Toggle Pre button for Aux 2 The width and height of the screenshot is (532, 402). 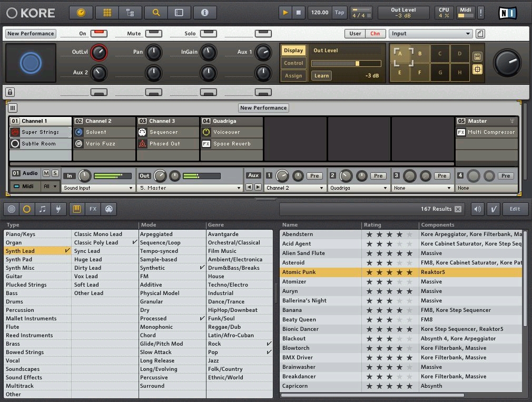coord(378,176)
